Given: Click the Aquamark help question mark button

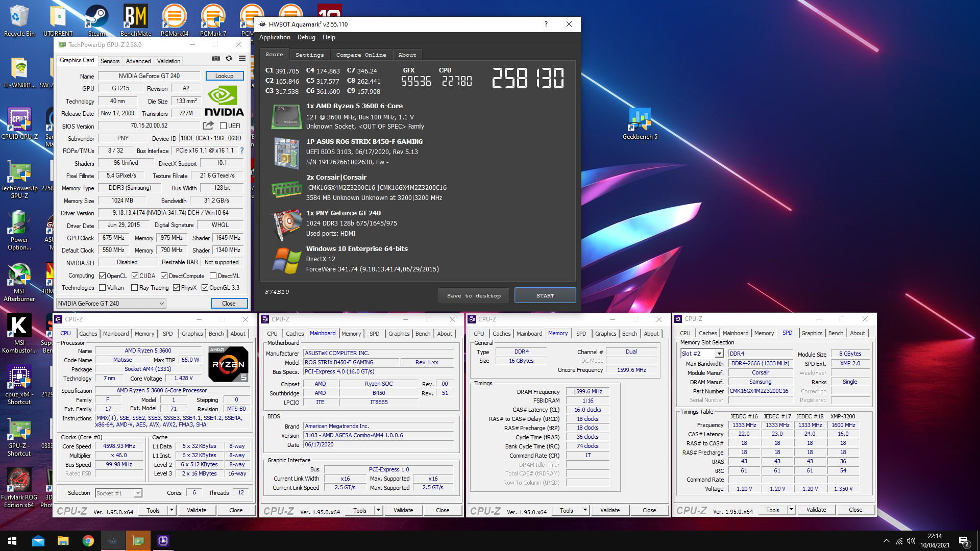Looking at the screenshot, I should 546,24.
